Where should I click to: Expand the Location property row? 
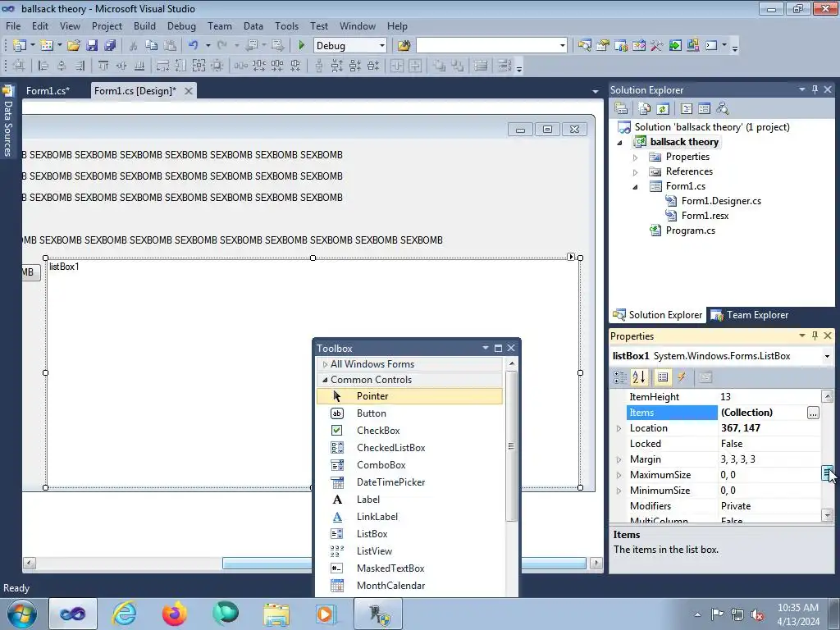pyautogui.click(x=619, y=428)
